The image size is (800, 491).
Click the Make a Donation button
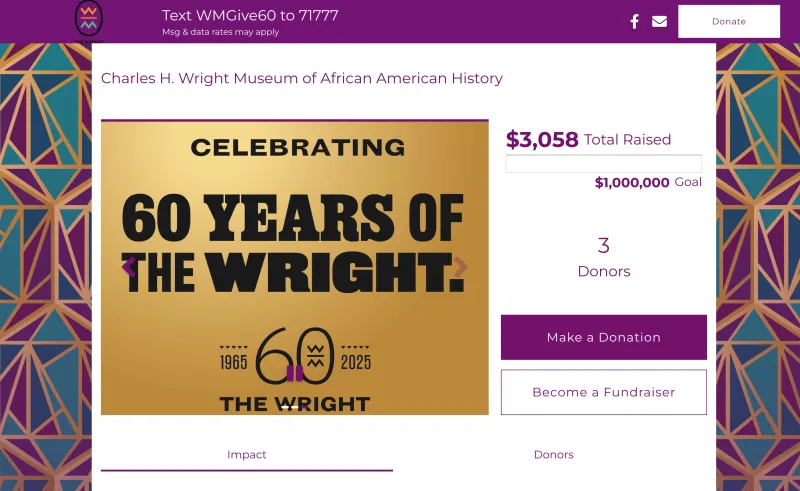604,337
